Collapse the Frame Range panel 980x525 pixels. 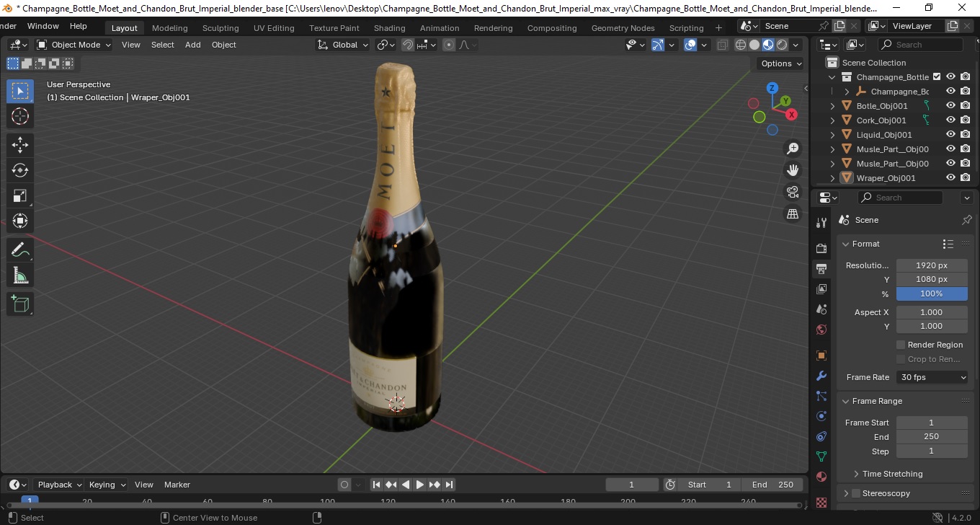pyautogui.click(x=845, y=401)
